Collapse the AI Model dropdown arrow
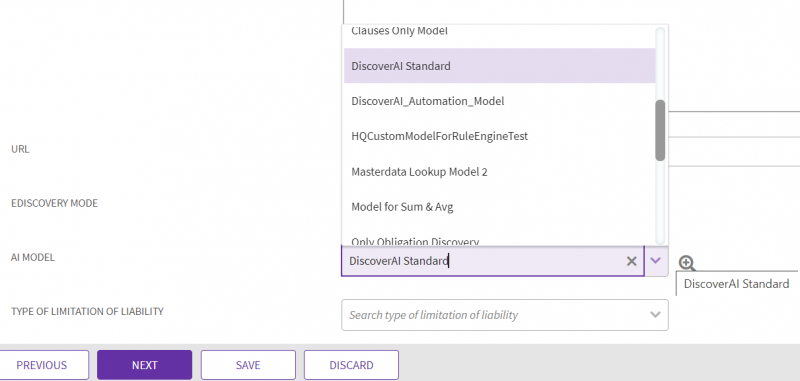This screenshot has width=800, height=381. [656, 261]
